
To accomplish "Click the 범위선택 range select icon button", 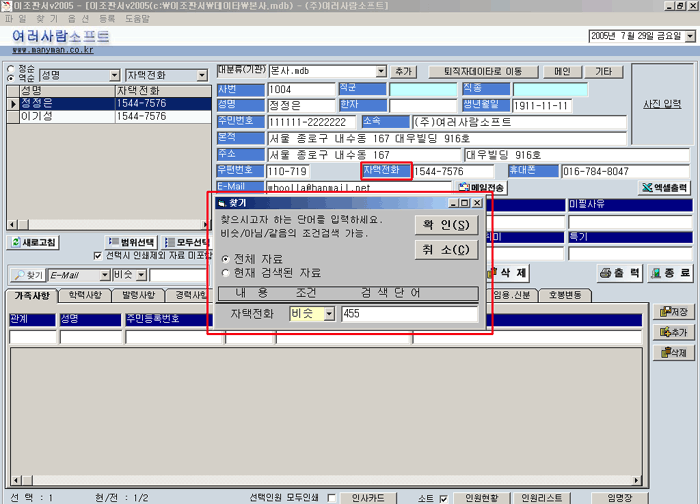I will tap(130, 243).
